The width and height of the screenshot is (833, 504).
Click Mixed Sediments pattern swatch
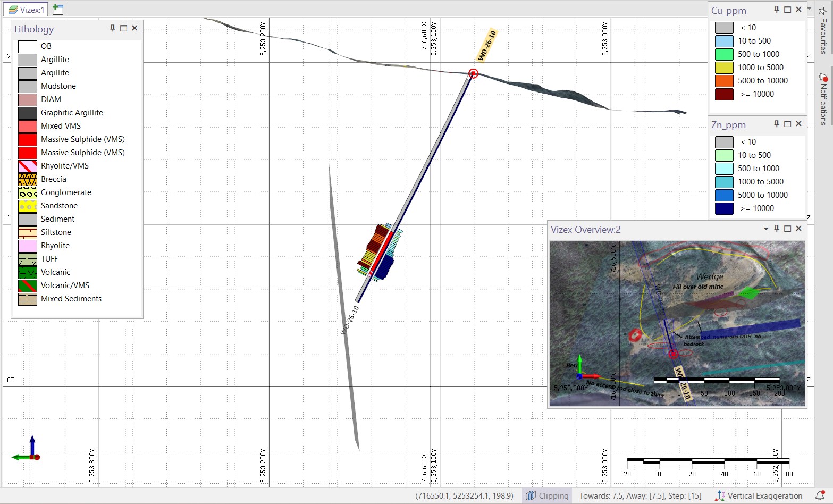tap(28, 299)
